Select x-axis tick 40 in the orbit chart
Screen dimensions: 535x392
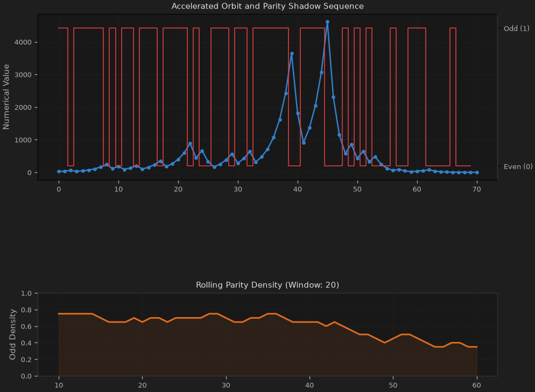tap(298, 189)
